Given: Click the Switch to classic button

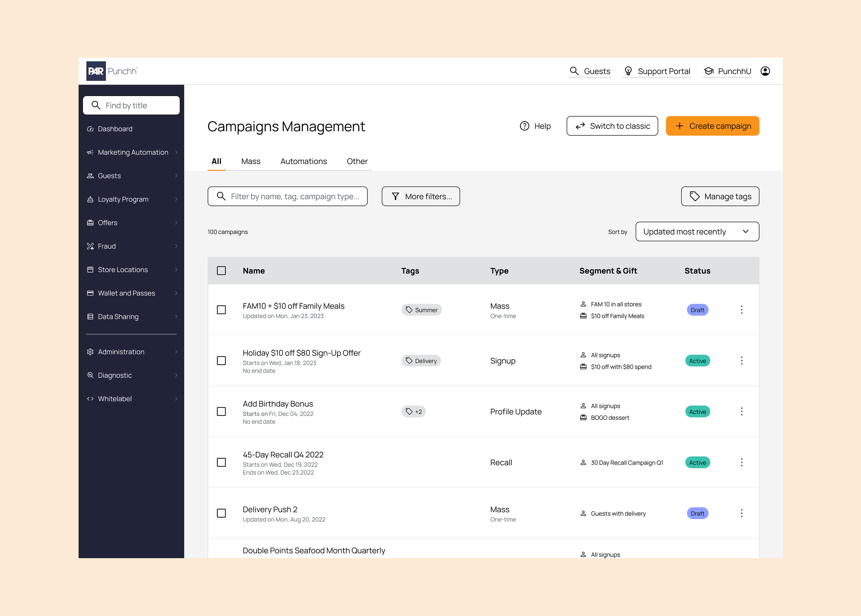Looking at the screenshot, I should pyautogui.click(x=612, y=126).
